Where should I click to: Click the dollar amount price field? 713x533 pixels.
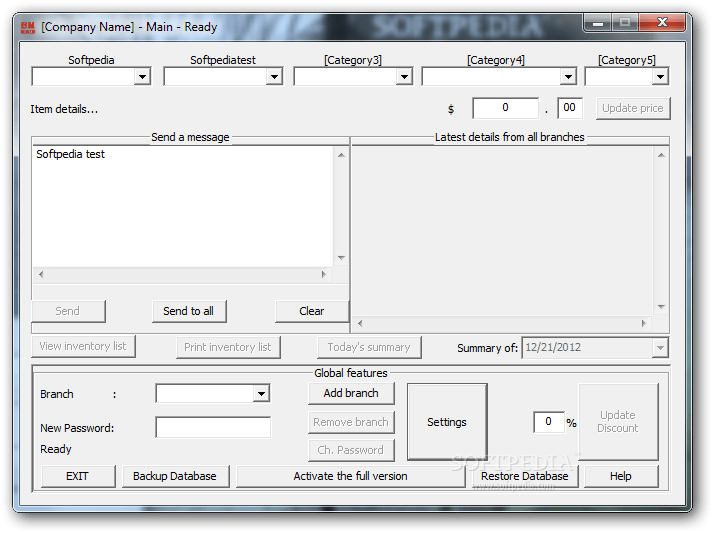click(505, 108)
